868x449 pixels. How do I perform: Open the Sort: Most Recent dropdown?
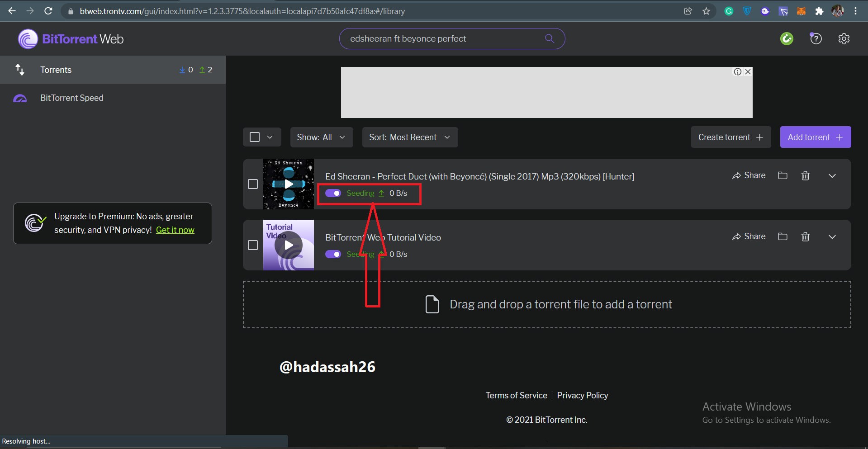[x=410, y=137]
